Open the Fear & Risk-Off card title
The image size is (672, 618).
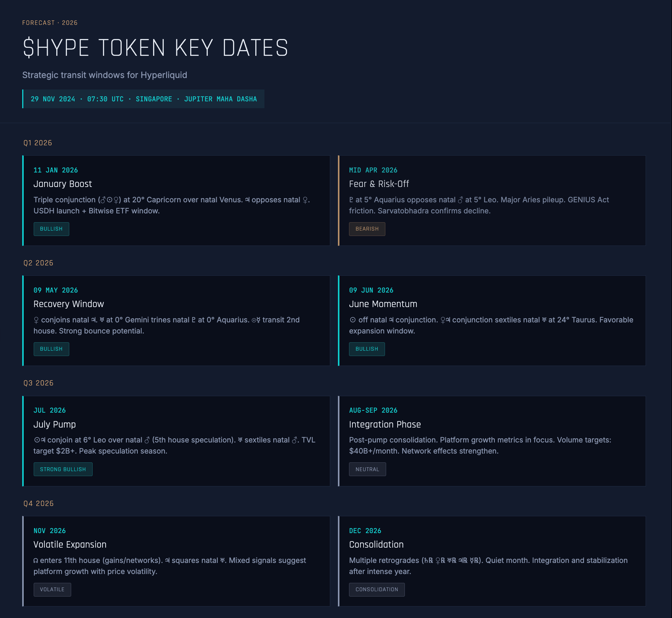click(x=379, y=184)
